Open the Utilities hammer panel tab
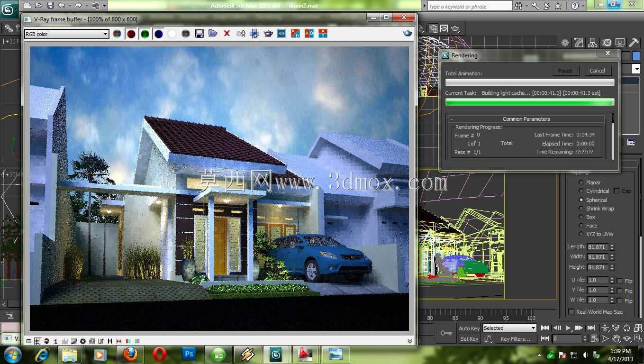 point(634,43)
